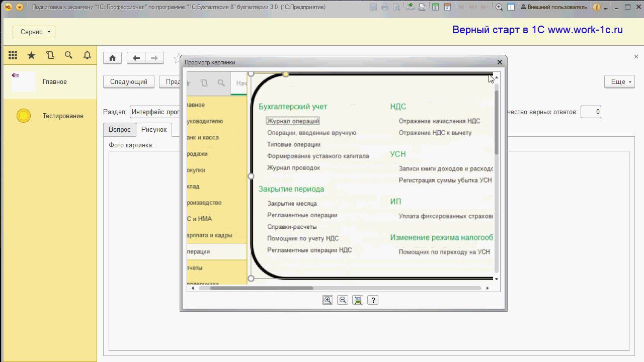Open the Еще dropdown menu
Viewport: 644px width, 362px height.
coord(619,81)
